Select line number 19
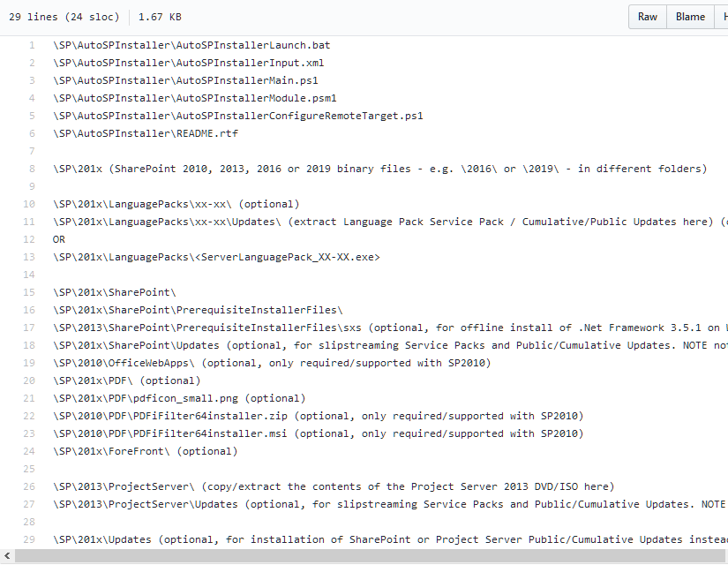 29,363
